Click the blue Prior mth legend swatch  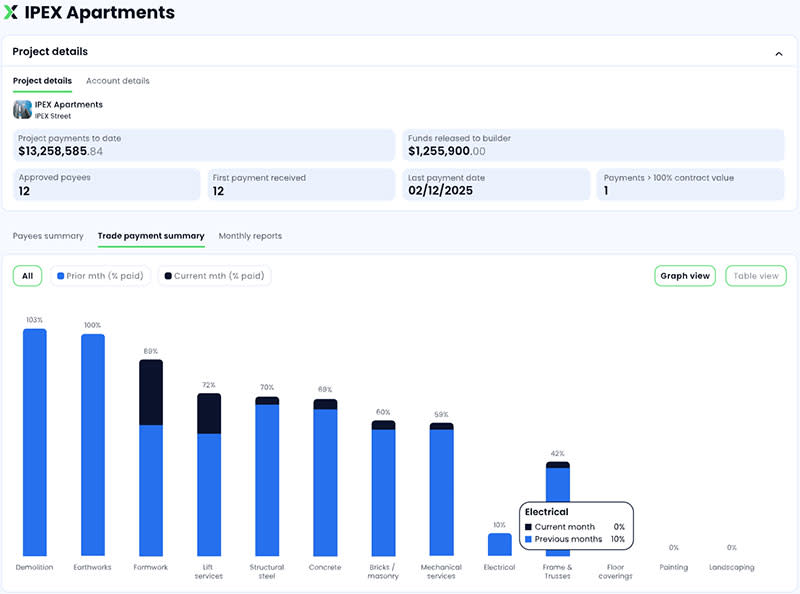pos(61,276)
